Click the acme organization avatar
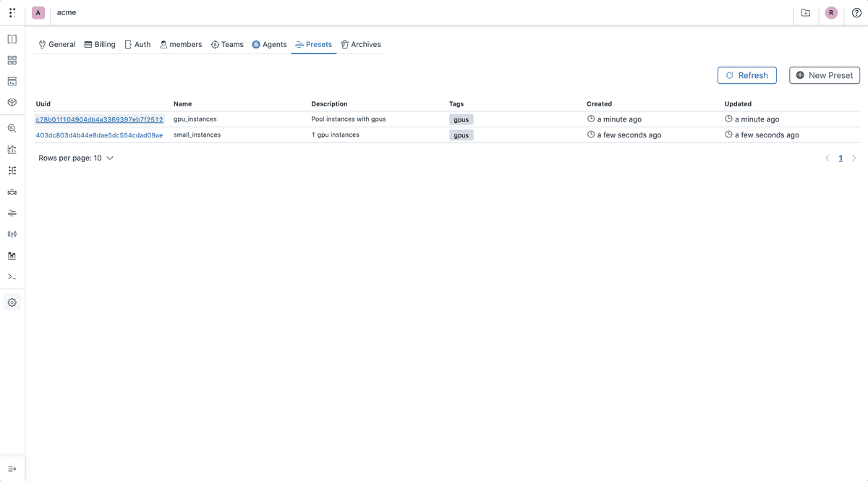The width and height of the screenshot is (868, 481). click(38, 12)
